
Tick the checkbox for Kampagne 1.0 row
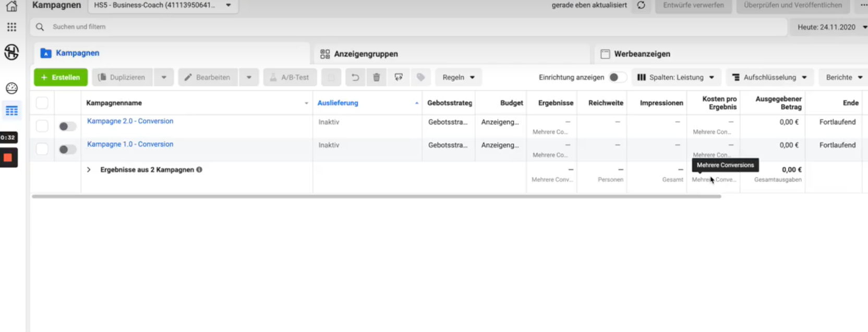click(x=42, y=149)
